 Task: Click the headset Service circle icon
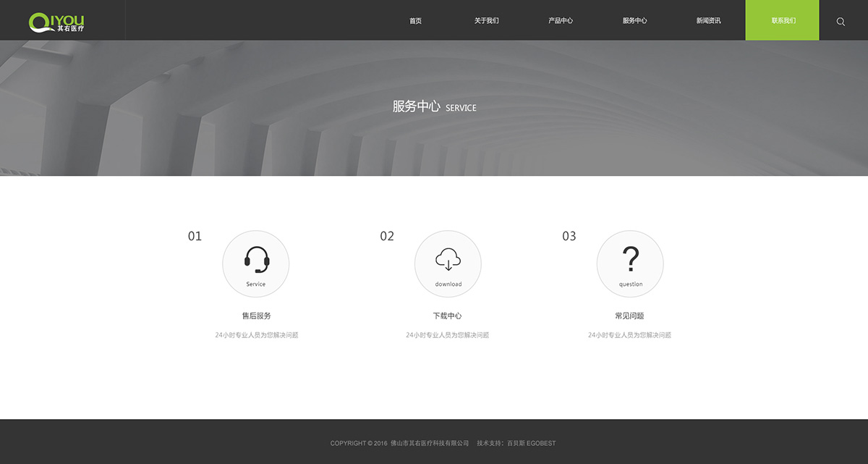(256, 264)
